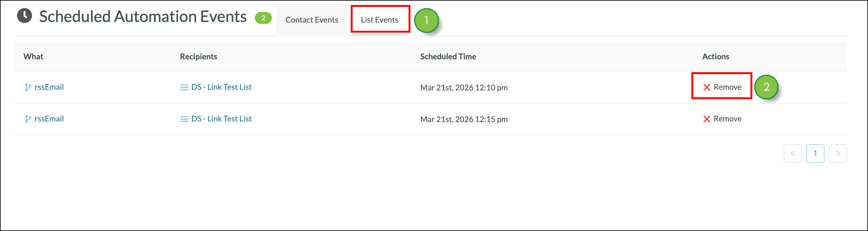Open DS - Link Test List in first row

[x=221, y=87]
